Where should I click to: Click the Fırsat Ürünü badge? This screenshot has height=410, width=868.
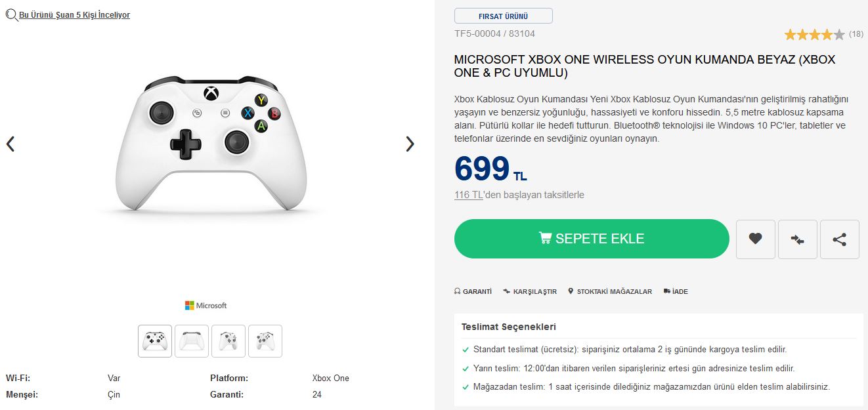click(x=504, y=16)
